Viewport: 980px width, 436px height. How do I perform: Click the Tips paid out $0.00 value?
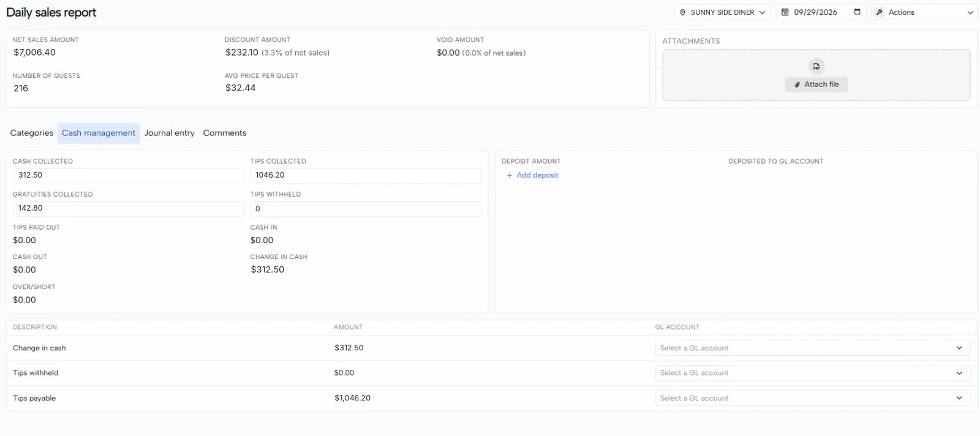24,240
